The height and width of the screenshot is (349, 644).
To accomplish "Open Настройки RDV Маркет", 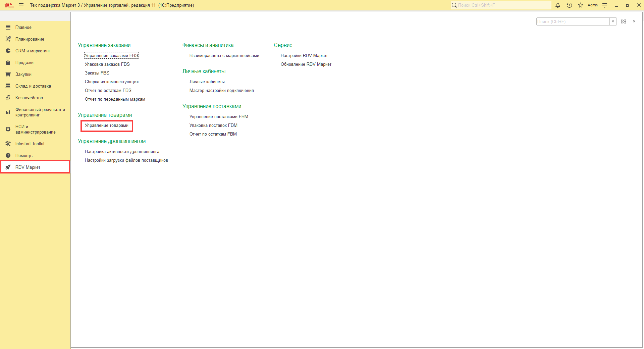I will (x=304, y=55).
